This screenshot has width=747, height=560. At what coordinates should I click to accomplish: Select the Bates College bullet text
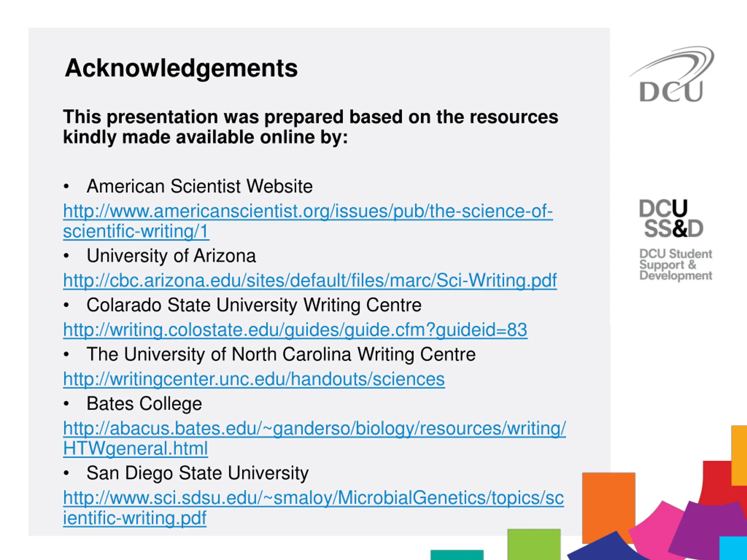(144, 404)
